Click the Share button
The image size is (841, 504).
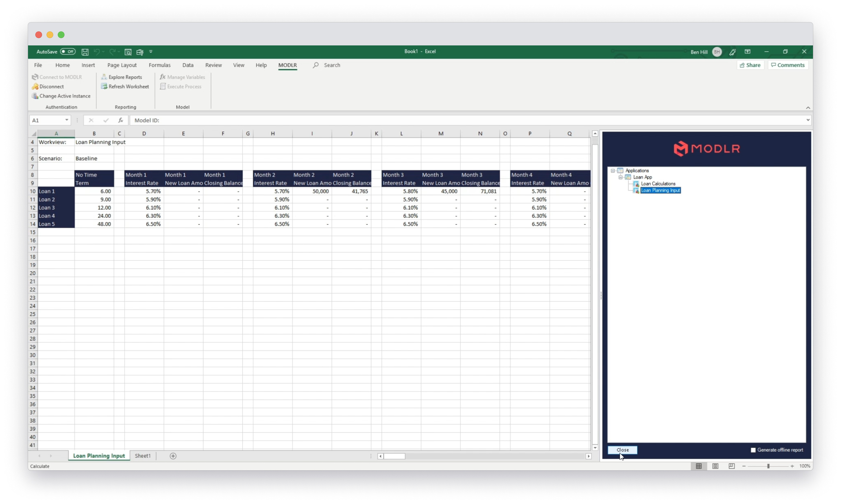[x=750, y=65]
